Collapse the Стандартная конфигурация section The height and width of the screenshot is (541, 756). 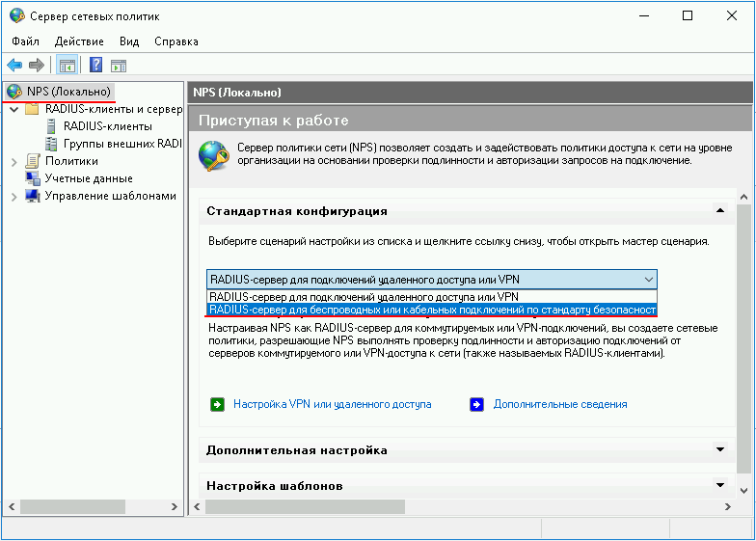tap(719, 210)
